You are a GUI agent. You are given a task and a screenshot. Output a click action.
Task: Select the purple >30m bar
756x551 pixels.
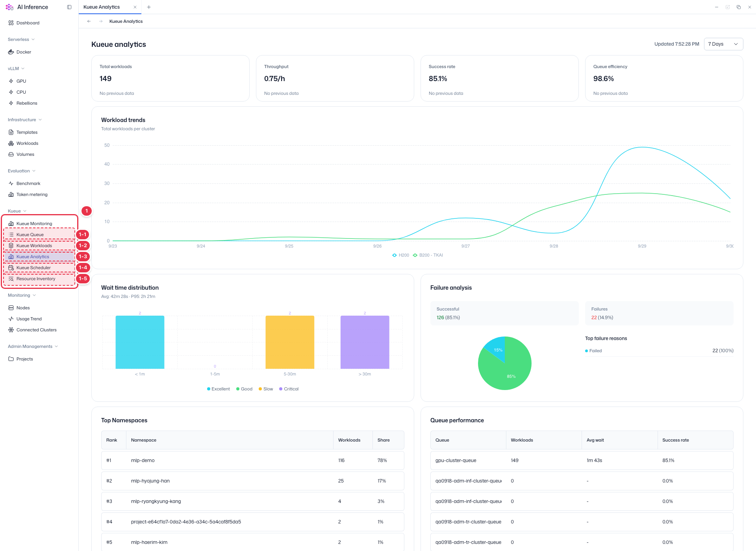pos(365,342)
